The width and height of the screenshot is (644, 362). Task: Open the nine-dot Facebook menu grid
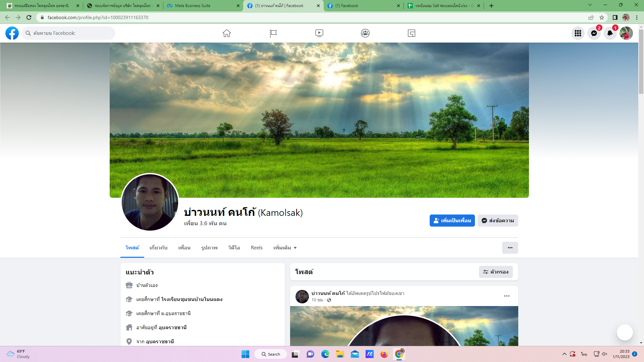tap(578, 33)
